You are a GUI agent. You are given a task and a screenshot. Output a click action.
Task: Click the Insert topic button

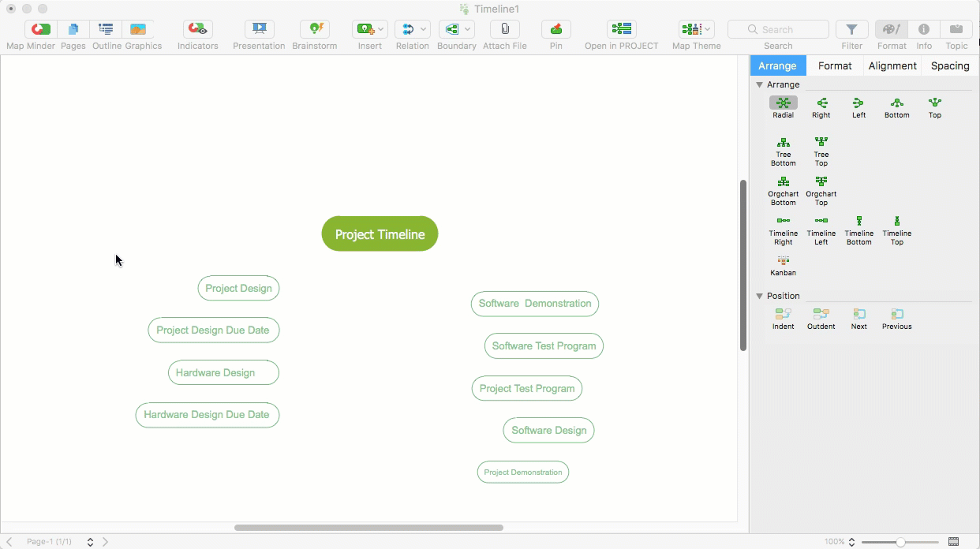click(365, 29)
